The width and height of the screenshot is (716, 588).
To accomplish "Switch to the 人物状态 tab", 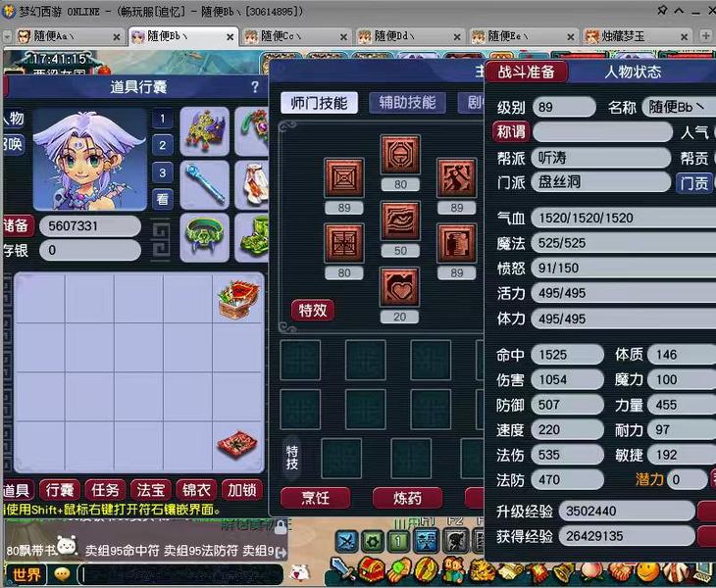I will 633,72.
